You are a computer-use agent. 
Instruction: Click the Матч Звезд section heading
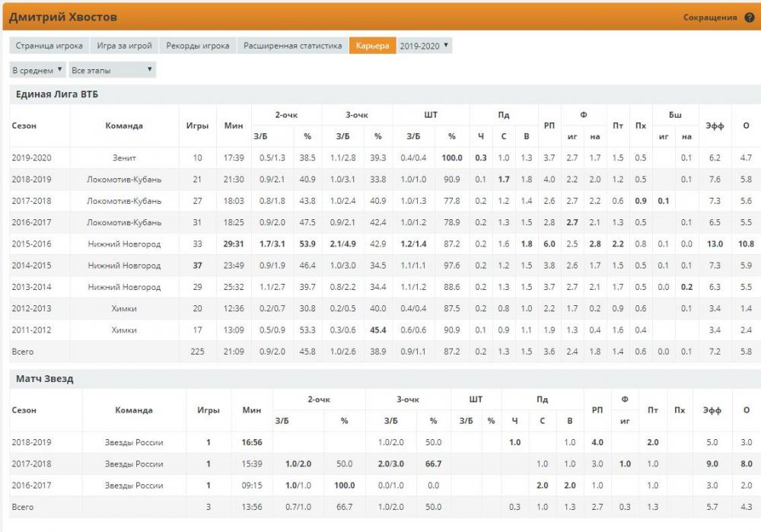click(45, 378)
